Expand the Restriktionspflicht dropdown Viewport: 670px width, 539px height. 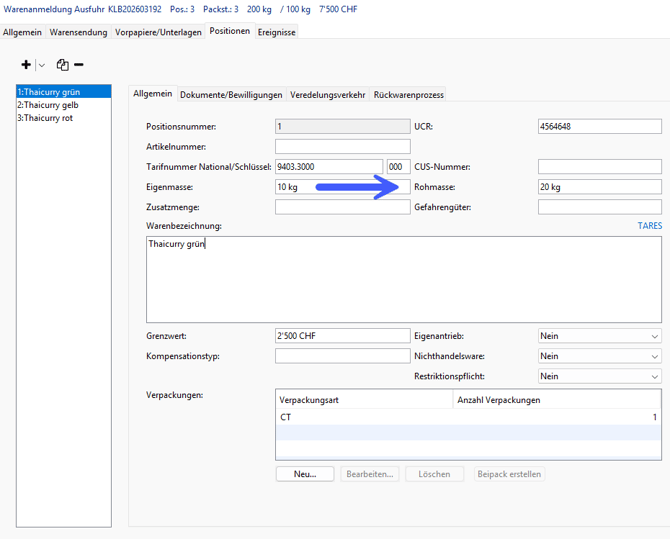click(x=654, y=376)
